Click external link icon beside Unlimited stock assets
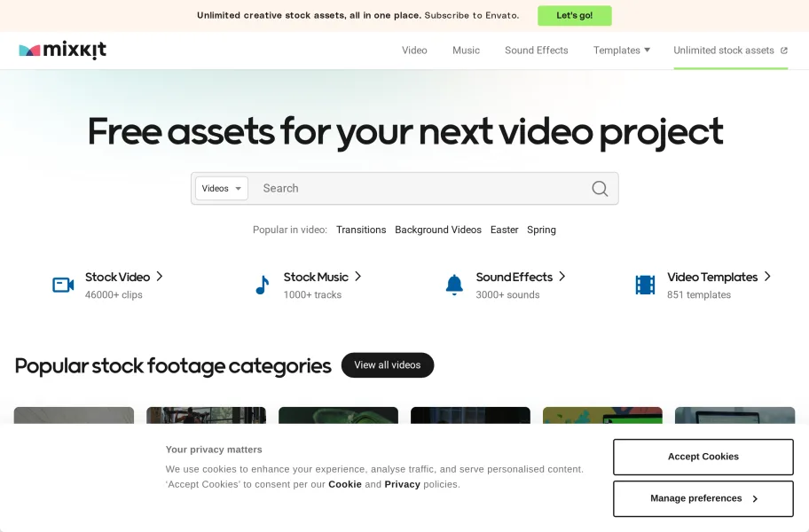Viewport: 809px width, 532px height. 784,51
